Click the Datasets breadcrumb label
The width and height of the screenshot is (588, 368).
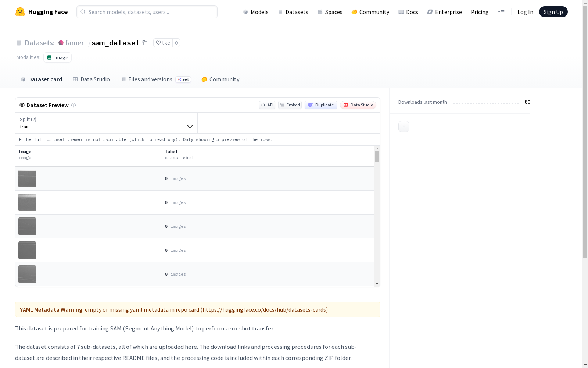point(40,43)
